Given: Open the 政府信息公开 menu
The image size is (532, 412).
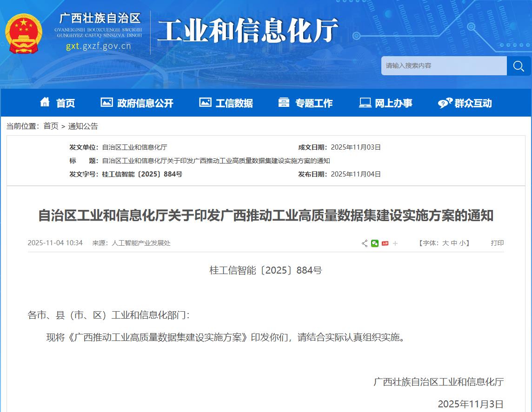Looking at the screenshot, I should [x=137, y=103].
